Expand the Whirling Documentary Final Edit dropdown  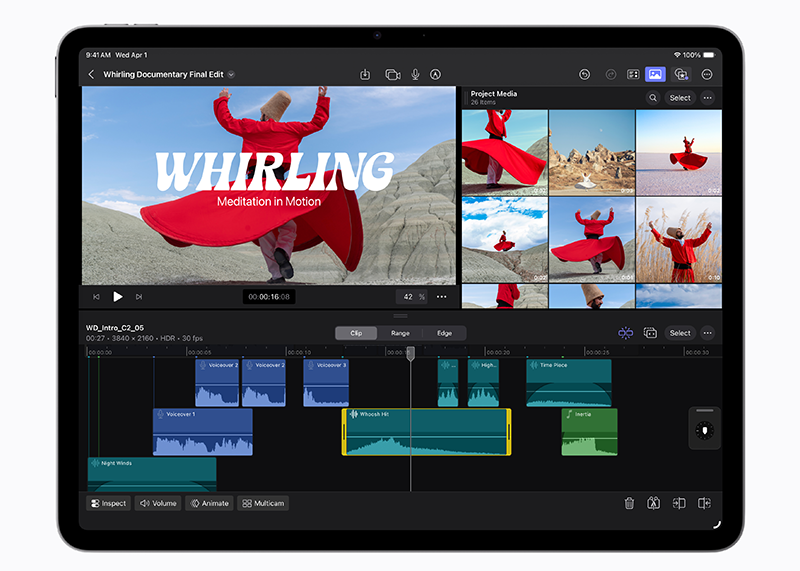(x=231, y=74)
